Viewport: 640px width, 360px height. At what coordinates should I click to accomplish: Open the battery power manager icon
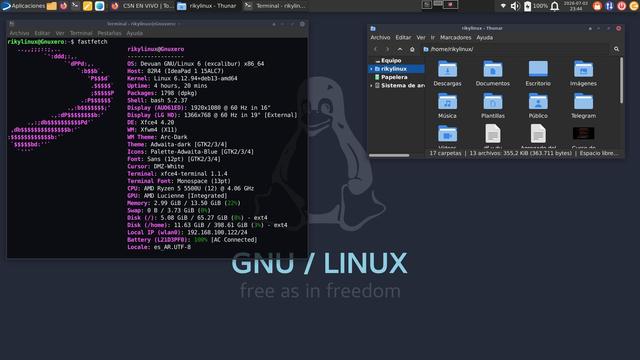pyautogui.click(x=527, y=6)
